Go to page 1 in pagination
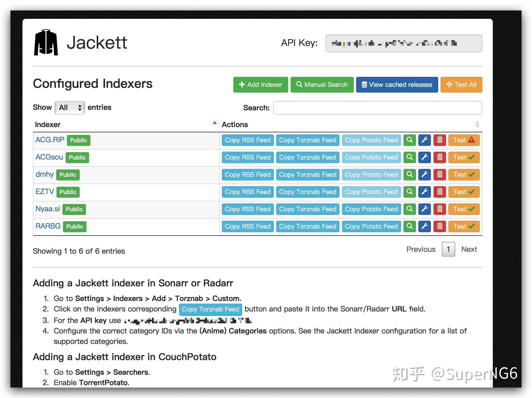Screen dimensions: 532x398 tap(448, 249)
